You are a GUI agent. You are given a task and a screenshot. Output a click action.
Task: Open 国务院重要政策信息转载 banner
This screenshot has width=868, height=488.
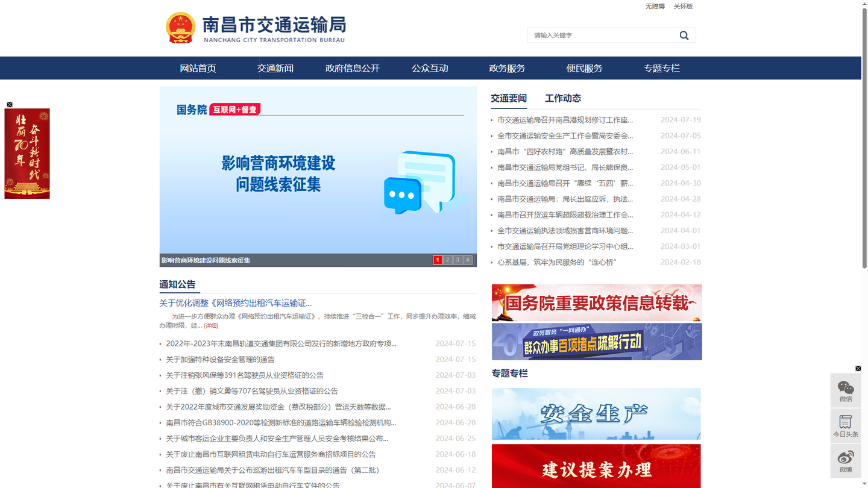coord(597,302)
